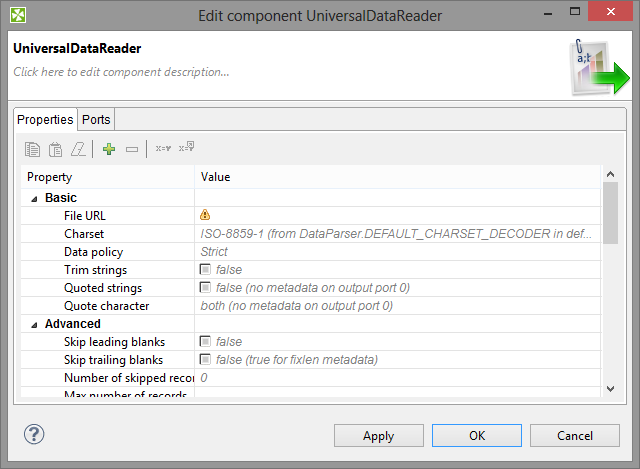Click the minus remove property icon
The width and height of the screenshot is (640, 469).
point(131,149)
